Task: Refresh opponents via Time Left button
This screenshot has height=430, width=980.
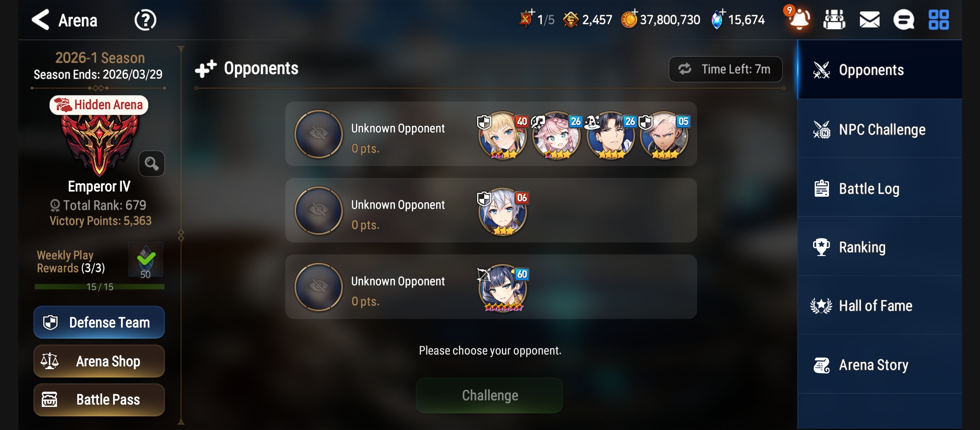Action: pos(725,69)
